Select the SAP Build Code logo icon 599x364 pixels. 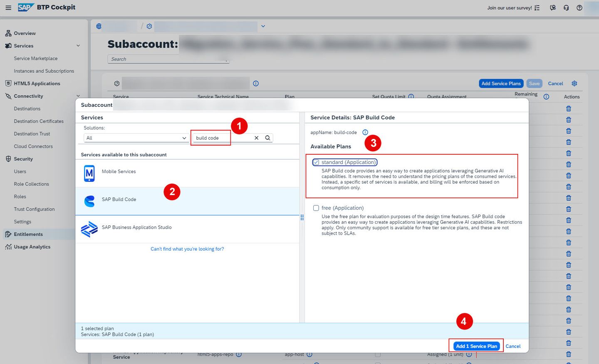89,201
